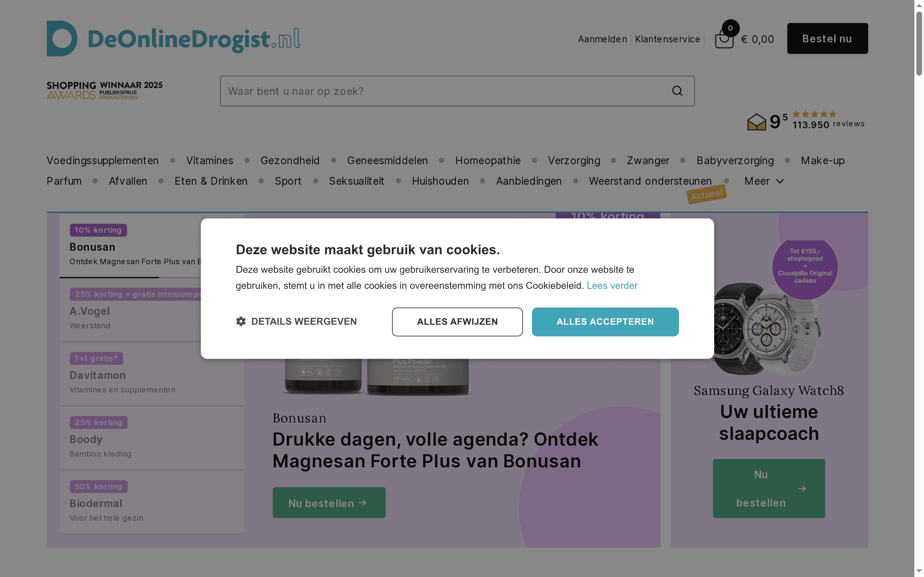The image size is (924, 577).
Task: Click the arrow icon on the Bonusan Nu bestellen button
Action: [363, 503]
